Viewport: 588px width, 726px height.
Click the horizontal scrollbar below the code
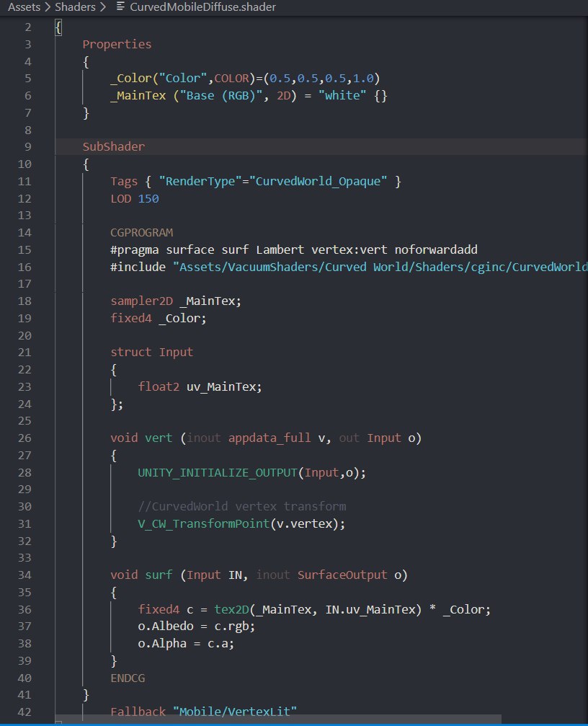(277, 719)
